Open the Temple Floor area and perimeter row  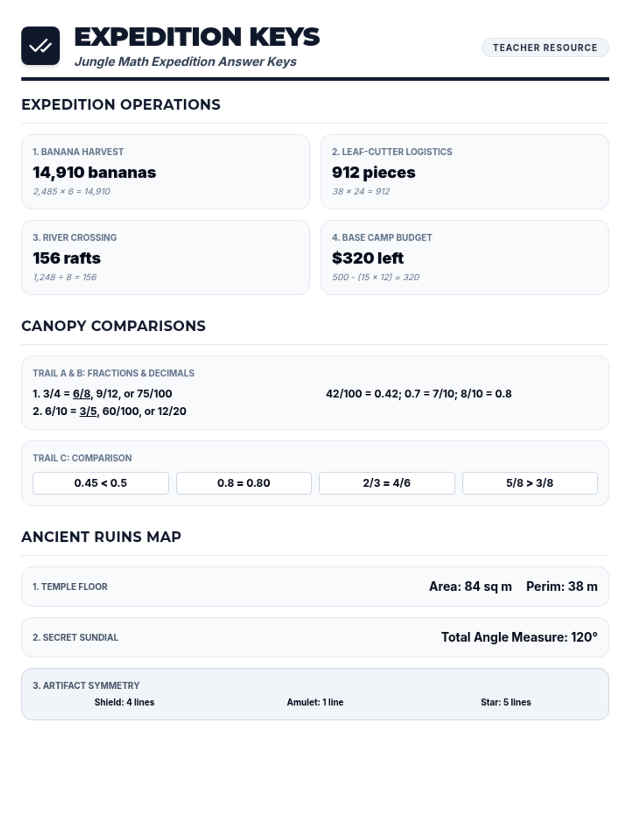(x=315, y=586)
